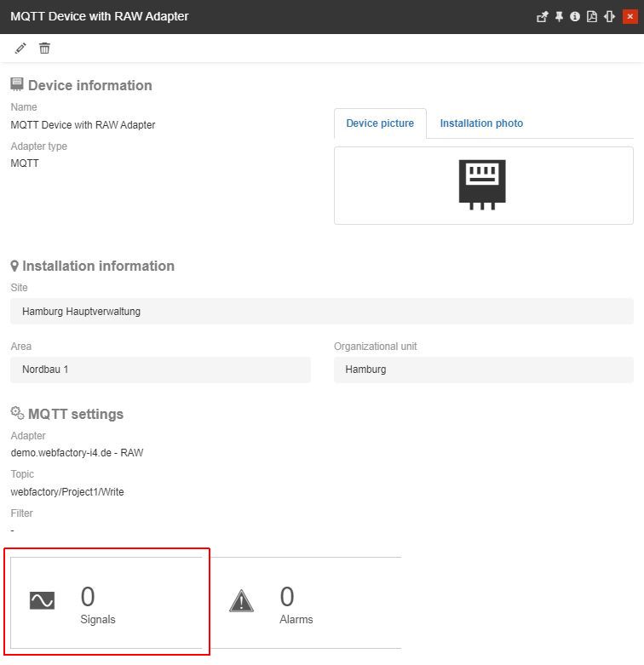Select the Hamburg organizational unit field
644x665 pixels.
(x=484, y=370)
